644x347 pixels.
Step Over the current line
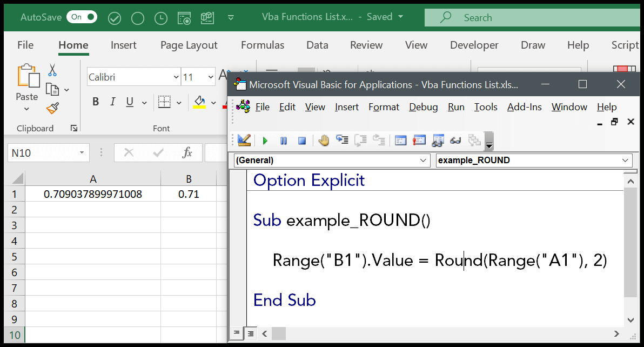pos(360,141)
